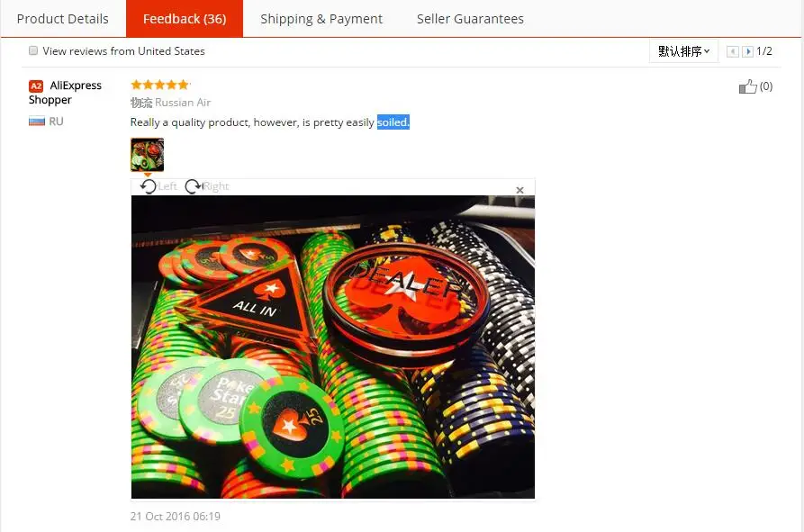The image size is (804, 532).
Task: Click the enlarged poker chips photo
Action: tap(333, 347)
